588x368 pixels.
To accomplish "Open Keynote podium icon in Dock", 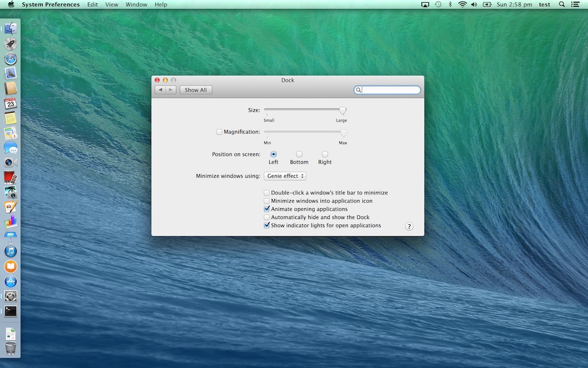I will (x=10, y=236).
